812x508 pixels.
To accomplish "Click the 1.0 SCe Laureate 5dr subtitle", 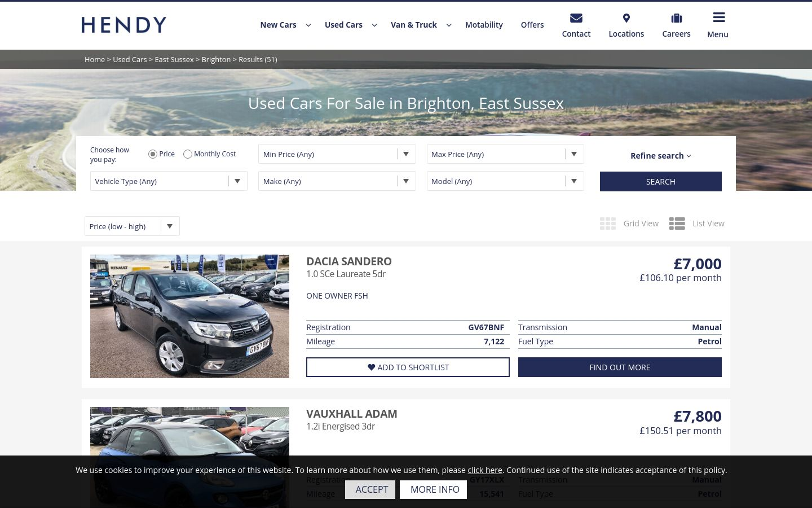I will [x=346, y=274].
